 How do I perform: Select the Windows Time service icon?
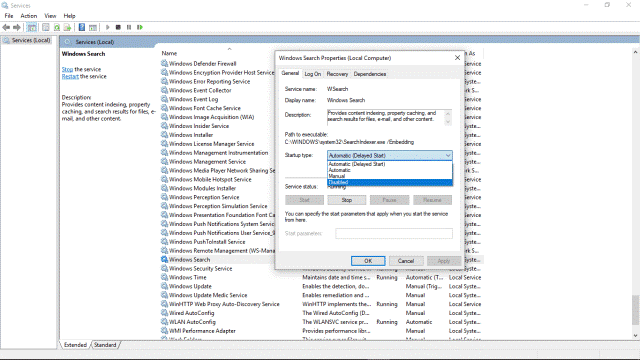point(164,278)
